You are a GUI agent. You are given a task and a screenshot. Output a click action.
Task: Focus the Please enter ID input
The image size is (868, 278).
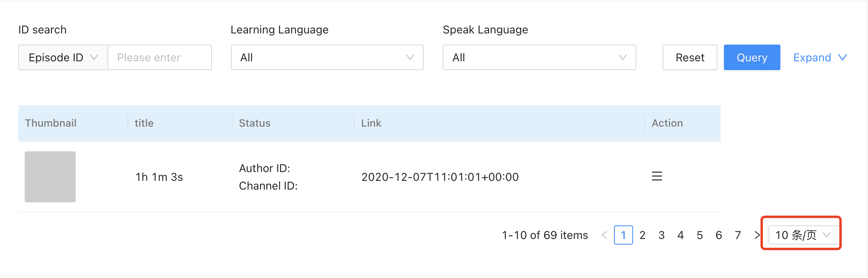coord(160,57)
